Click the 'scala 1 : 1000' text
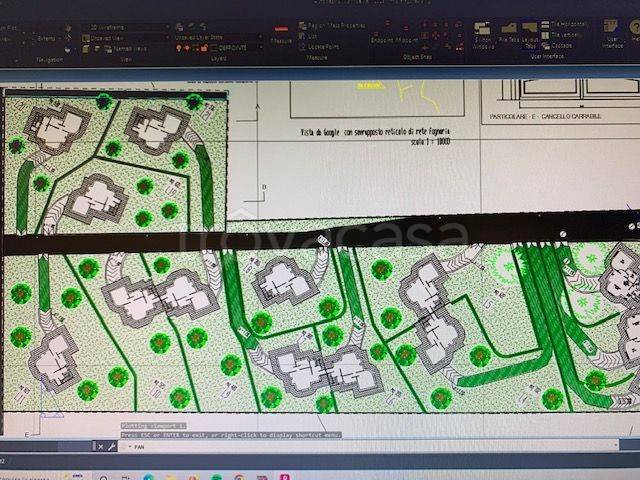Image resolution: width=640 pixels, height=480 pixels. pos(431,142)
